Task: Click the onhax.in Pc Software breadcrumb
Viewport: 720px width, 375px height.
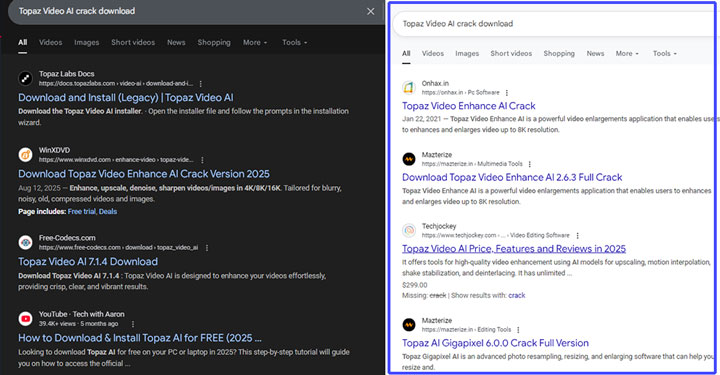Action: click(461, 93)
